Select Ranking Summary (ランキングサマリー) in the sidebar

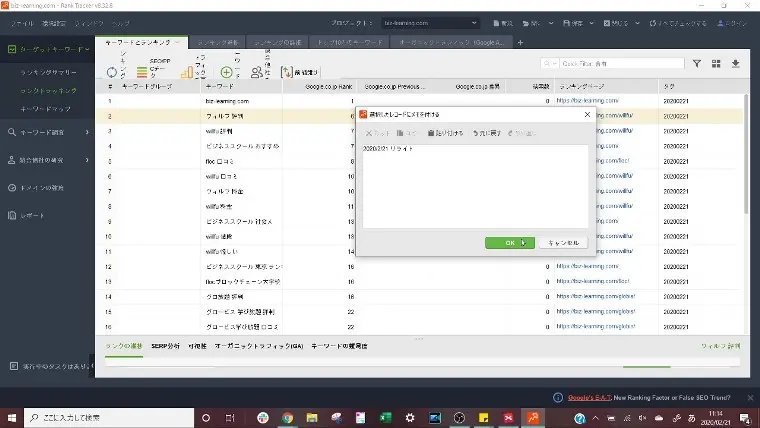tap(50, 73)
